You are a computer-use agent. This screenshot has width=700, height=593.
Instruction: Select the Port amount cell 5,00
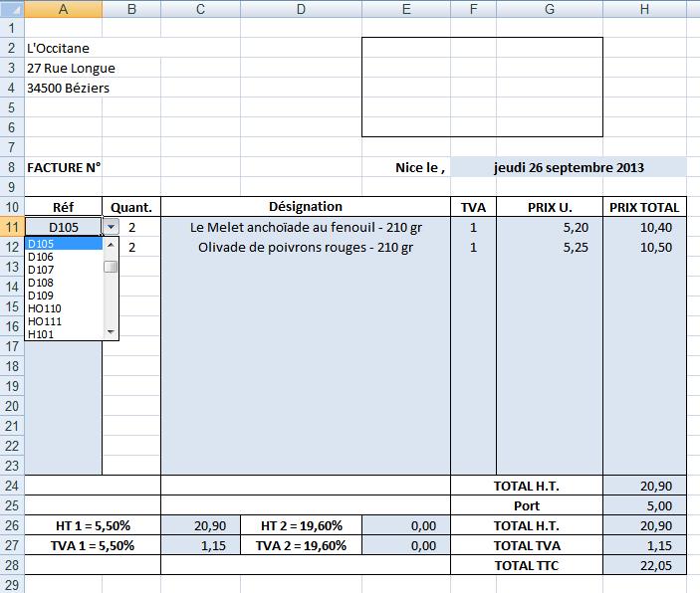point(644,504)
